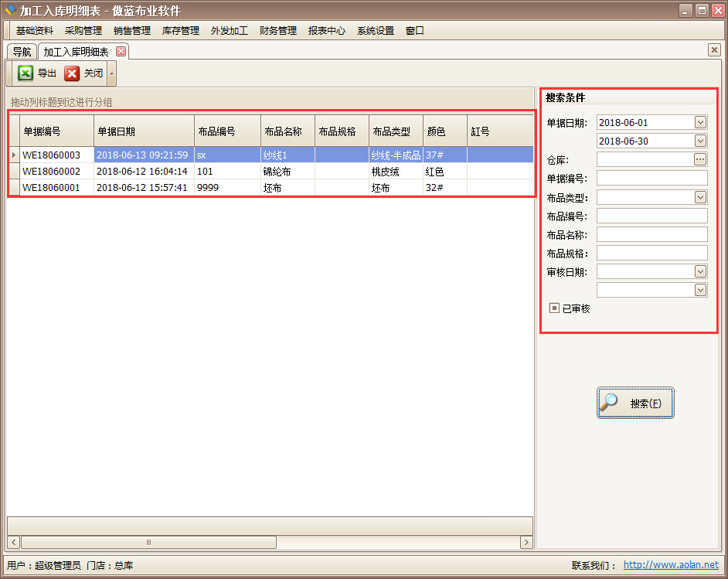Click the red X close icon in toolbar
This screenshot has height=579, width=728.
(72, 73)
